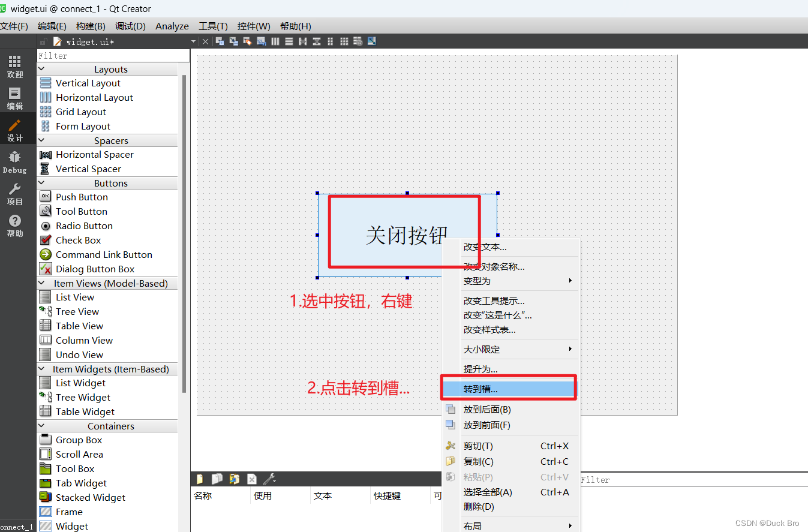Screen dimensions: 808x532
Task: Open the 变型为 submenu in context menu
Action: [511, 281]
